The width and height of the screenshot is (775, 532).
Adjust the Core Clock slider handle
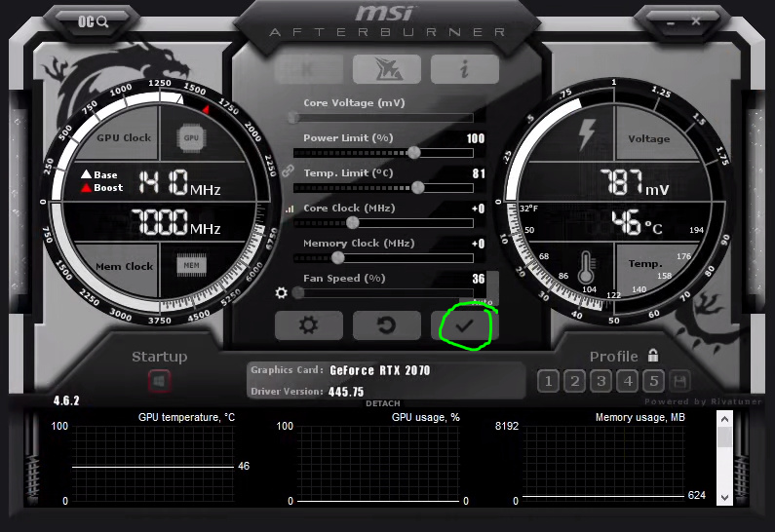click(353, 223)
